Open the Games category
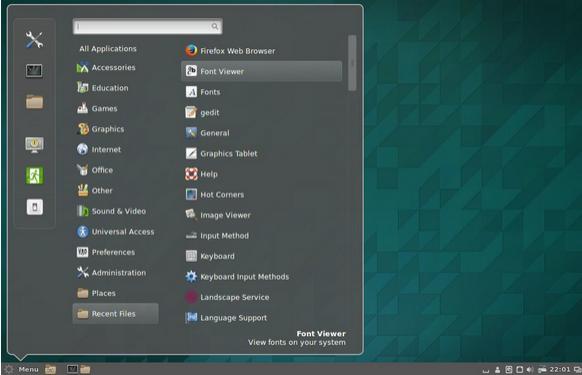Image resolution: width=582 pixels, height=375 pixels. pyautogui.click(x=116, y=108)
